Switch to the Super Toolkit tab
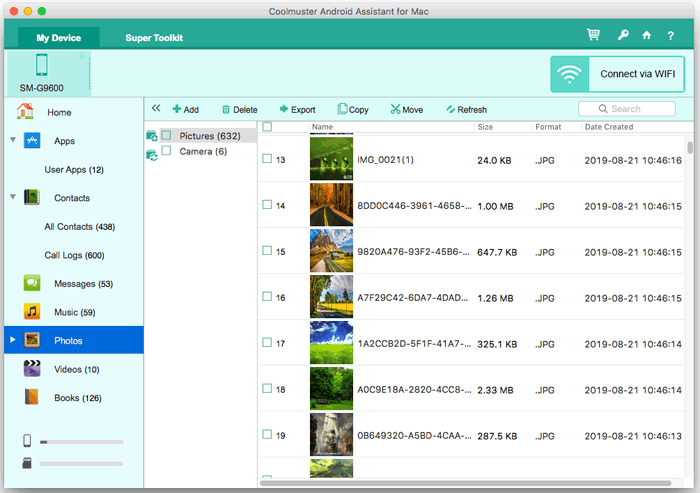Viewport: 700px width, 493px height. 154,38
